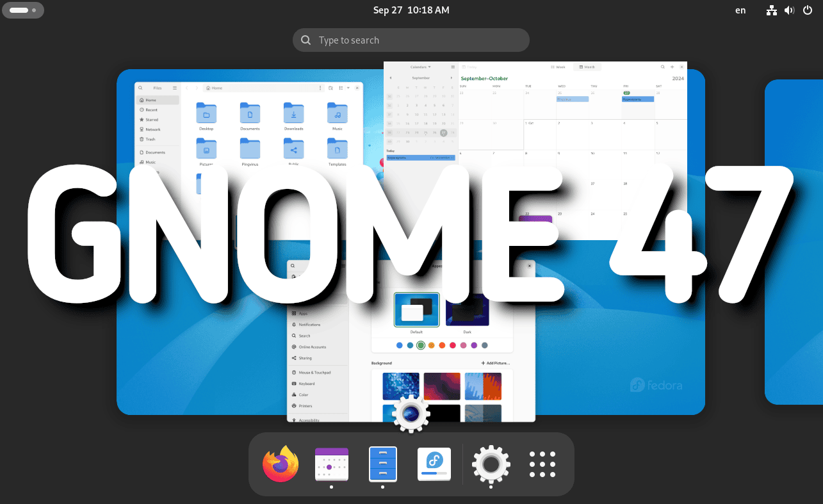Switch Calendar to Month view

[587, 67]
